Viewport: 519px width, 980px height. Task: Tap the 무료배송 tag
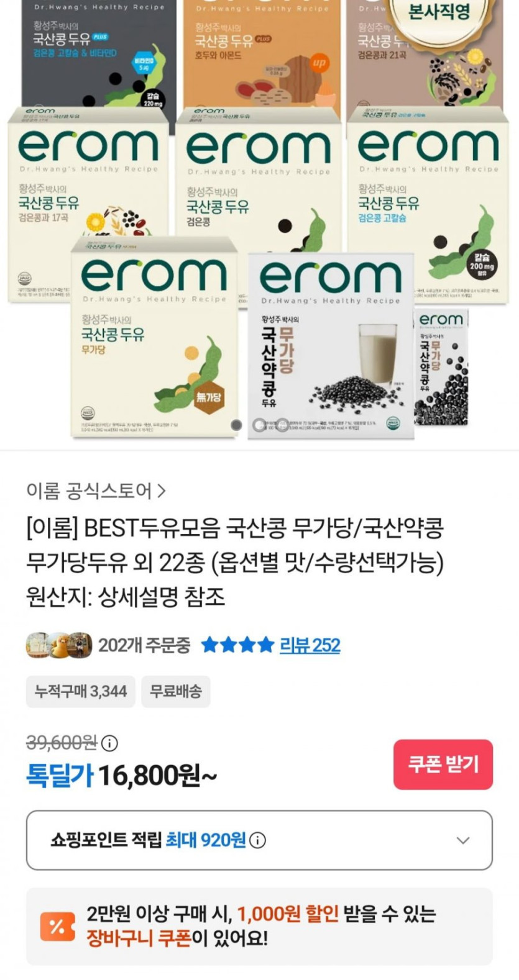tap(176, 691)
